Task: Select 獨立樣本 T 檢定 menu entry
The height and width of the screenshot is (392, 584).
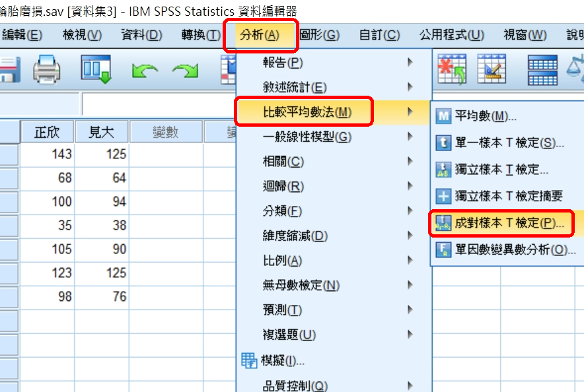Action: click(x=501, y=170)
